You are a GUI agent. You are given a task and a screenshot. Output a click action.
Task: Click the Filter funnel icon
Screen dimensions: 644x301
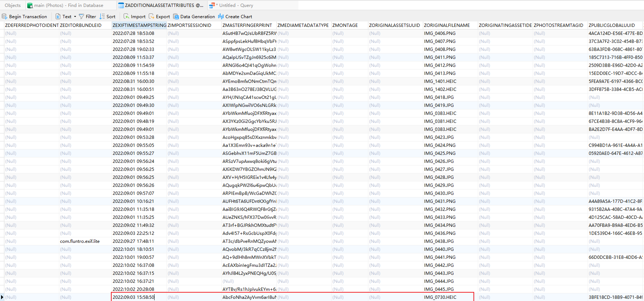coord(81,16)
